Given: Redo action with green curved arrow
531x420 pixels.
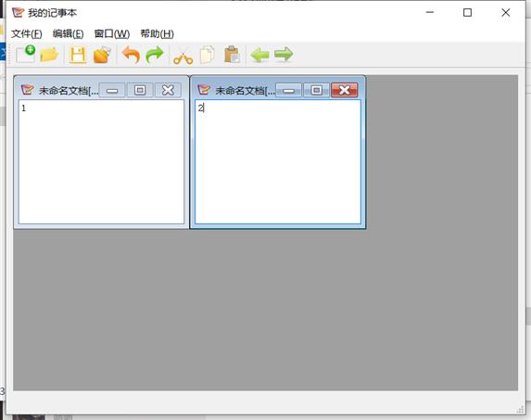Looking at the screenshot, I should pos(155,55).
